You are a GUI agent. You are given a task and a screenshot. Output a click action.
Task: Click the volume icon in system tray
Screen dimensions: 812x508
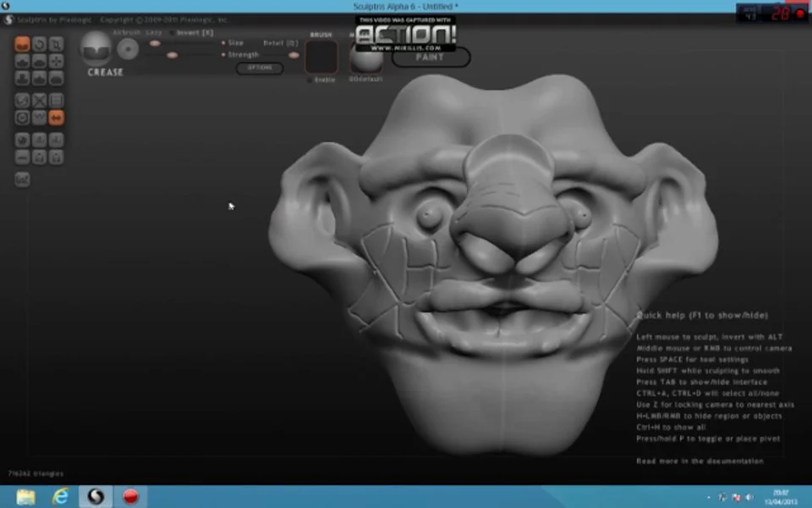749,498
